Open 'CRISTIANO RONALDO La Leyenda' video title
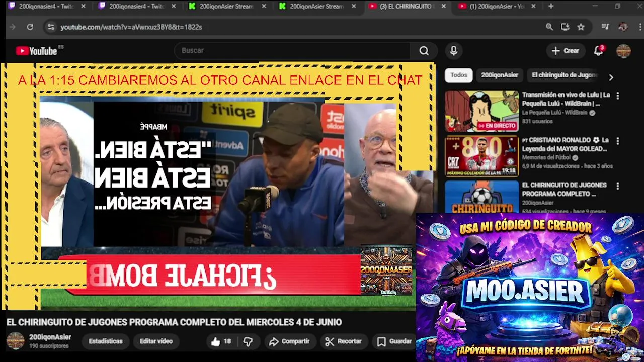644x362 pixels. tap(565, 144)
